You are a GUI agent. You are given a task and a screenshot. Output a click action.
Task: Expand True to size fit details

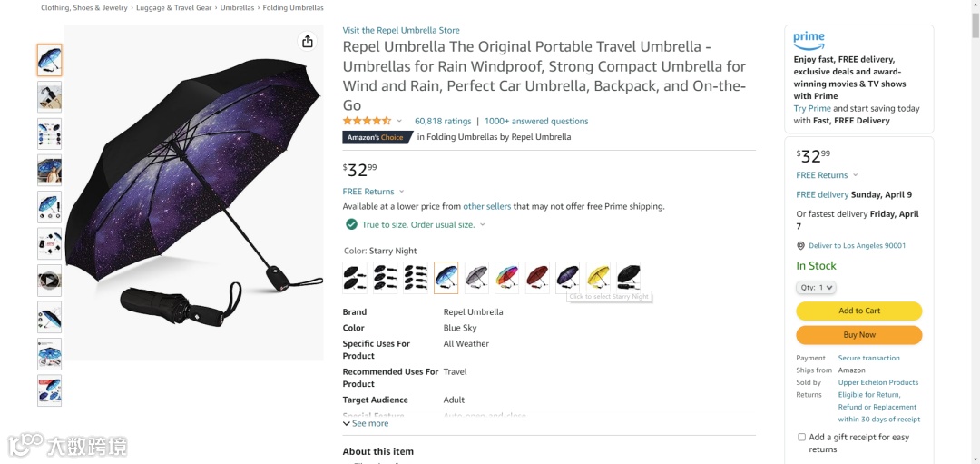(482, 224)
